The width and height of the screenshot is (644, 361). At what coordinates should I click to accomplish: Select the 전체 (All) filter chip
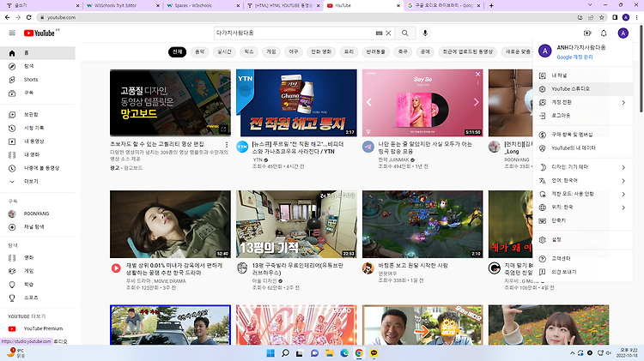coord(177,51)
